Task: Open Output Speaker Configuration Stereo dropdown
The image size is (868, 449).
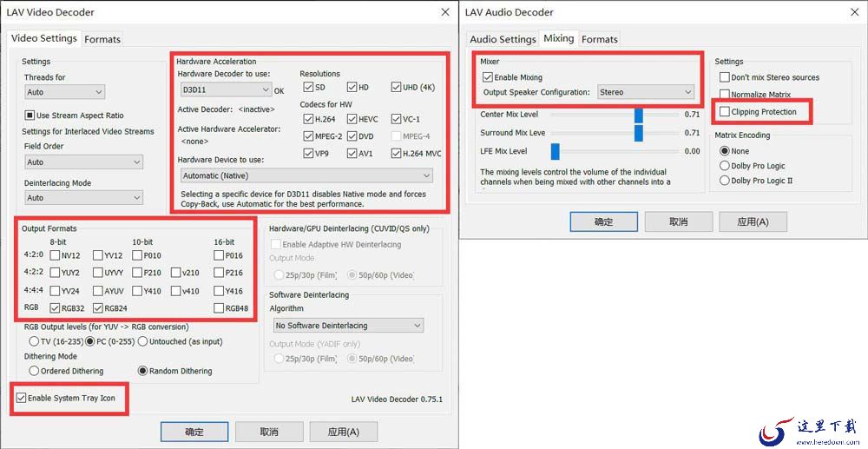Action: click(646, 92)
